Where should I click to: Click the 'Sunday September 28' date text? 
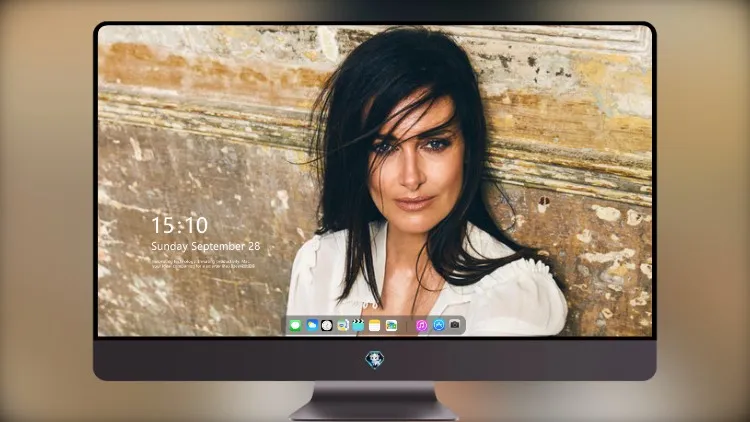coord(206,246)
